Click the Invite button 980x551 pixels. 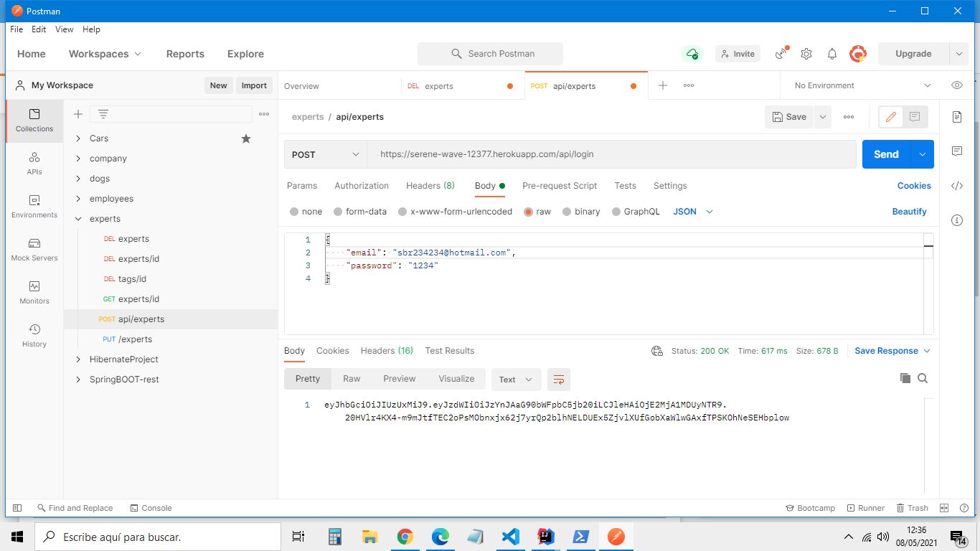[738, 54]
